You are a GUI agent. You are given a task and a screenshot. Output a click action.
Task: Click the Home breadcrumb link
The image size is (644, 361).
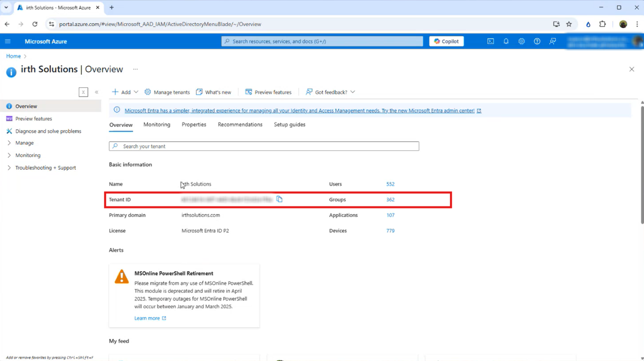click(x=13, y=56)
